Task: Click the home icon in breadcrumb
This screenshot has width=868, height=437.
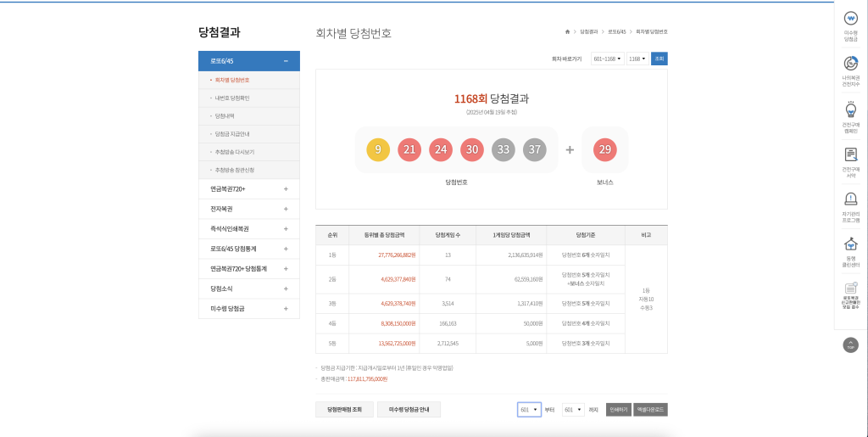Action: (567, 31)
